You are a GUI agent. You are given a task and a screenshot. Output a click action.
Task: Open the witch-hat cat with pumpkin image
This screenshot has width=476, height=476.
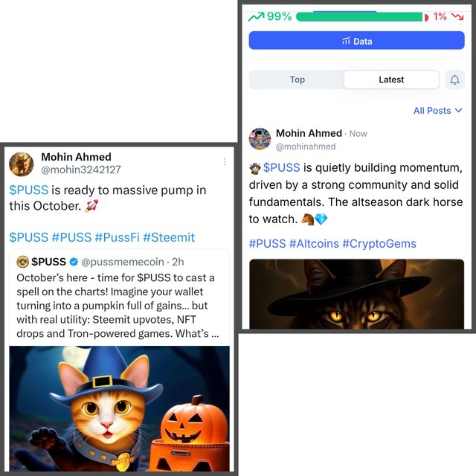pos(119,408)
